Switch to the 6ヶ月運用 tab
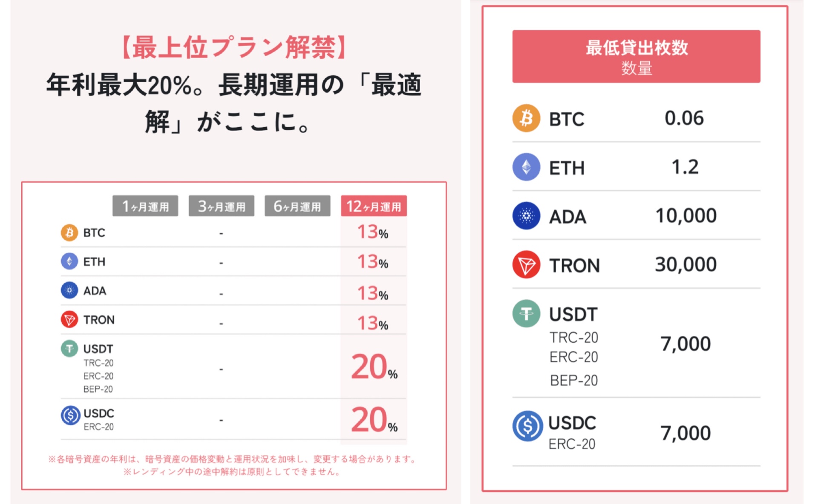This screenshot has height=504, width=818. (297, 206)
